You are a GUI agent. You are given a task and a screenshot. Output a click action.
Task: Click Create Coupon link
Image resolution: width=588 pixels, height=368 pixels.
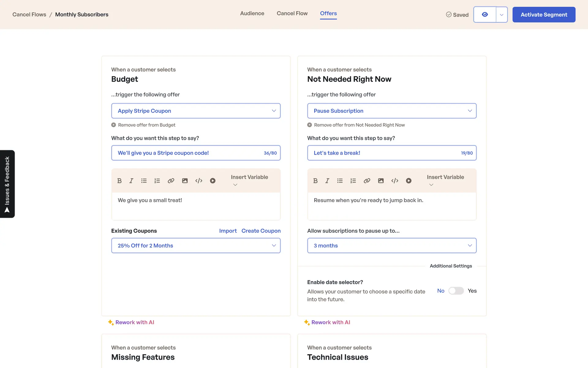[x=261, y=231]
